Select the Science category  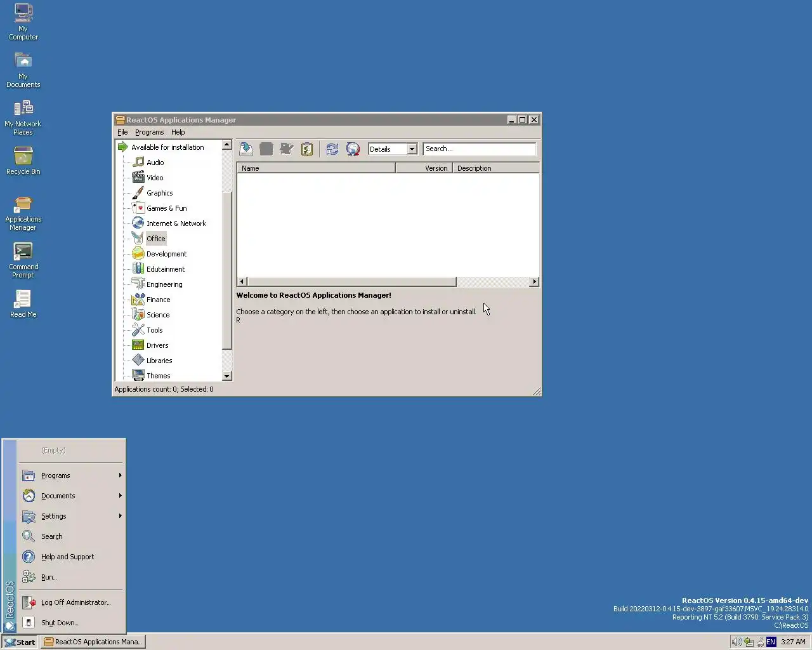pos(158,315)
